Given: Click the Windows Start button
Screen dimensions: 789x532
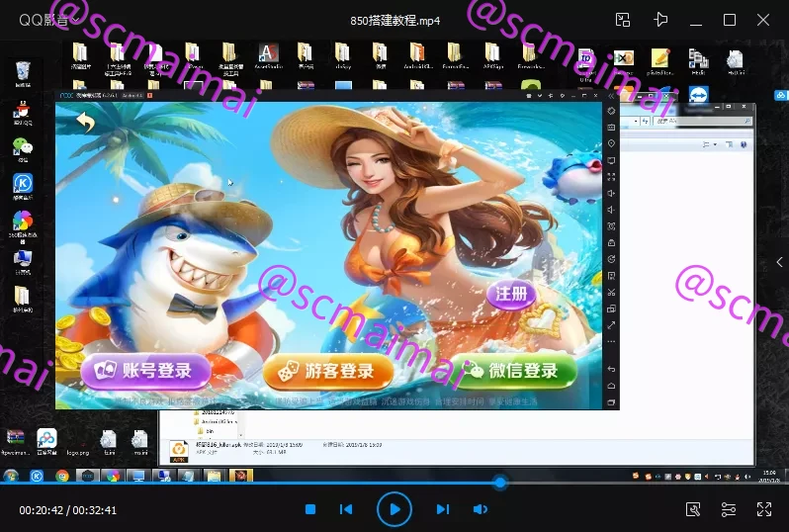Looking at the screenshot, I should (x=11, y=475).
